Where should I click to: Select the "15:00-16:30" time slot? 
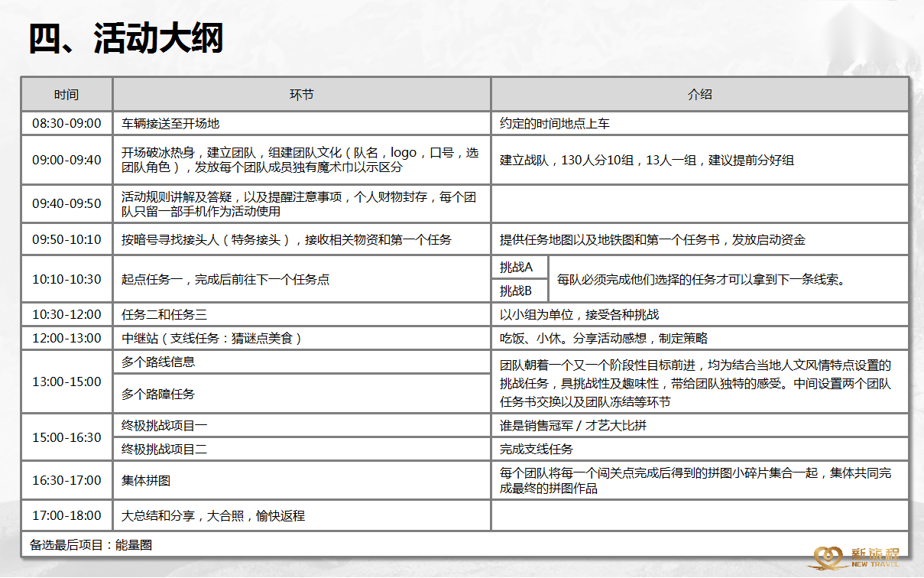click(x=66, y=437)
